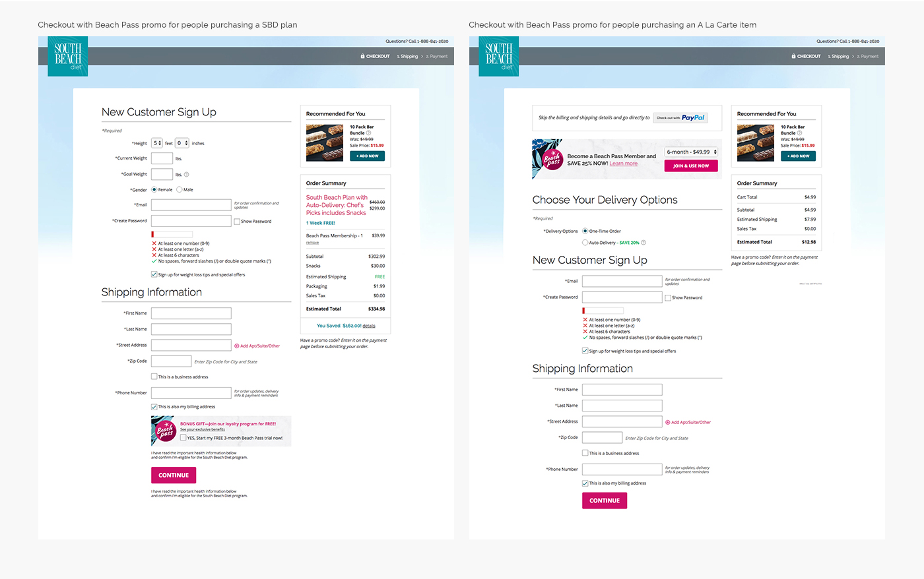This screenshot has height=579, width=924.
Task: Click '2. Payment' step in left mockup header
Action: [437, 56]
